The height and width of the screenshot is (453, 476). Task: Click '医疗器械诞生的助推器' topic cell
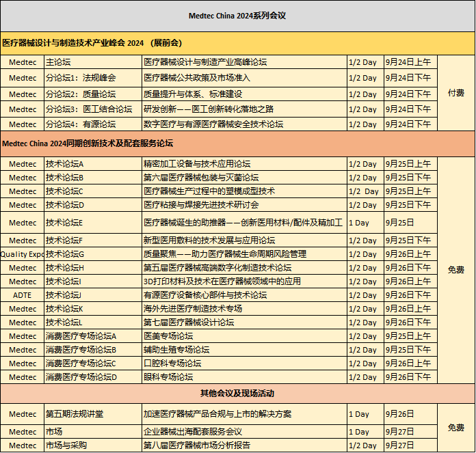244,223
